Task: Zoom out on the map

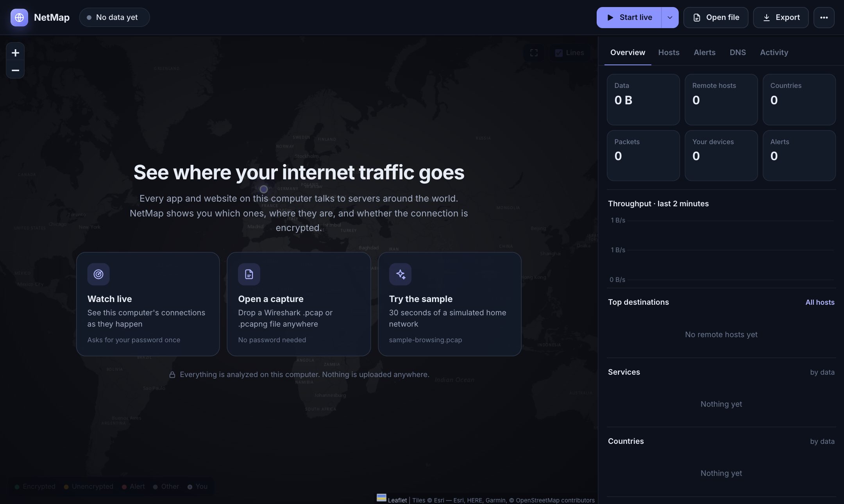Action: pos(15,70)
